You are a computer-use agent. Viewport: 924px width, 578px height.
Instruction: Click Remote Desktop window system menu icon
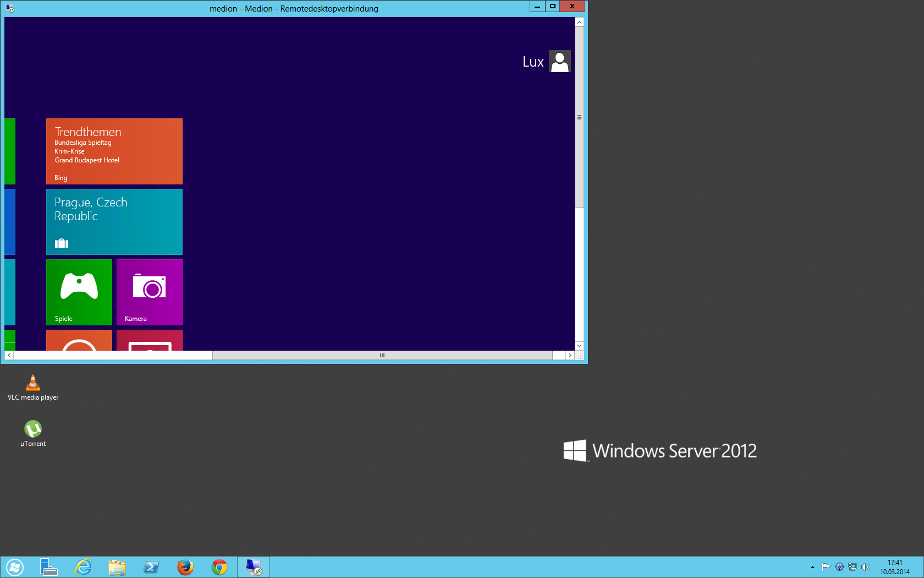[9, 8]
